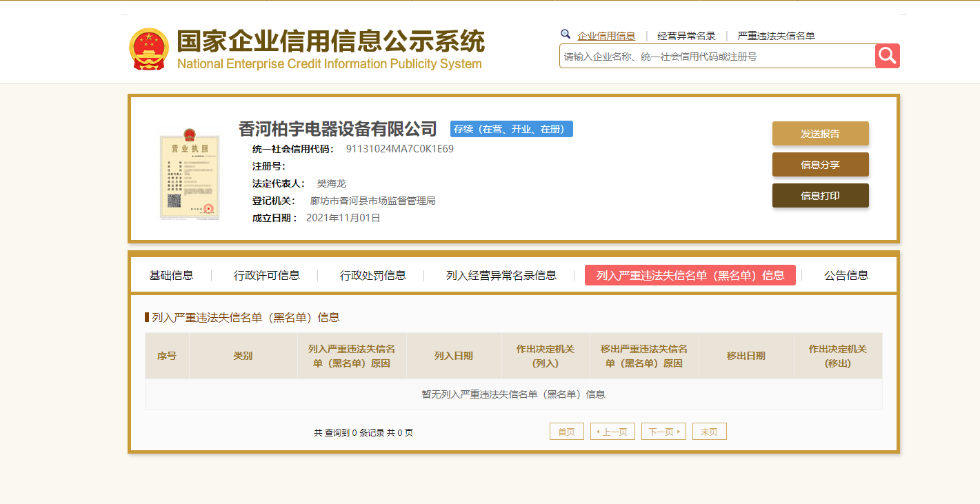The image size is (980, 504).
Task: Jump to last page with 末页
Action: coord(710,432)
